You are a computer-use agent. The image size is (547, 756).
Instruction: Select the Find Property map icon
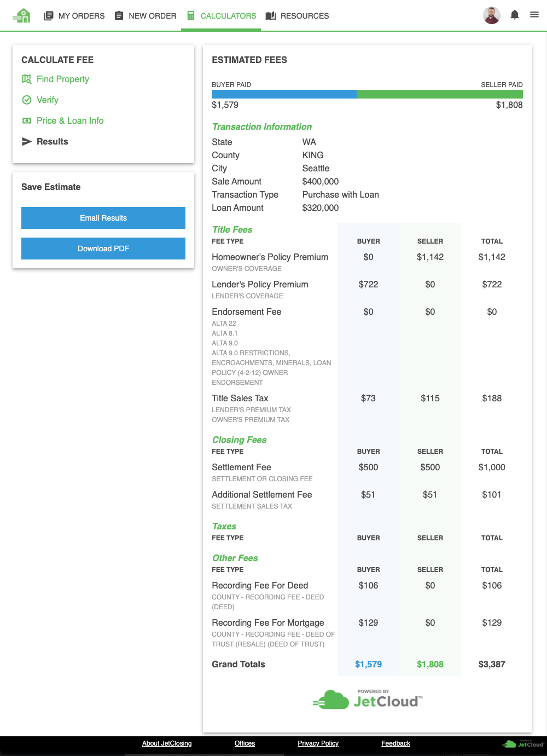tap(27, 79)
